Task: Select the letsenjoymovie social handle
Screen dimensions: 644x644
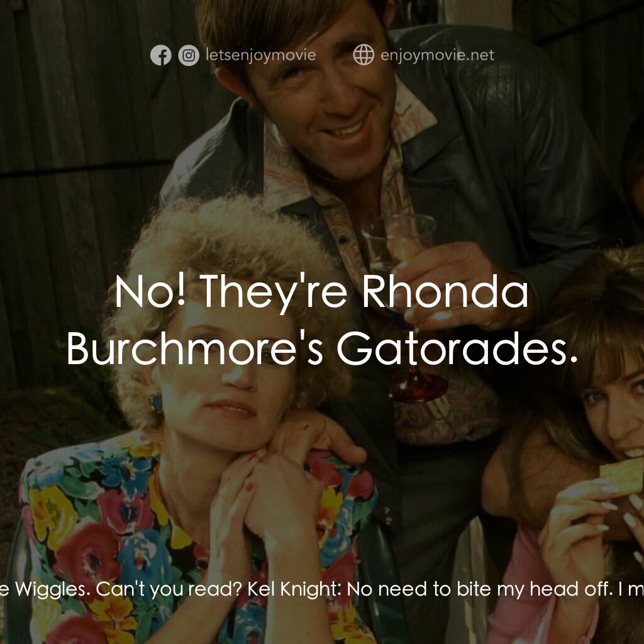Action: pos(261,55)
